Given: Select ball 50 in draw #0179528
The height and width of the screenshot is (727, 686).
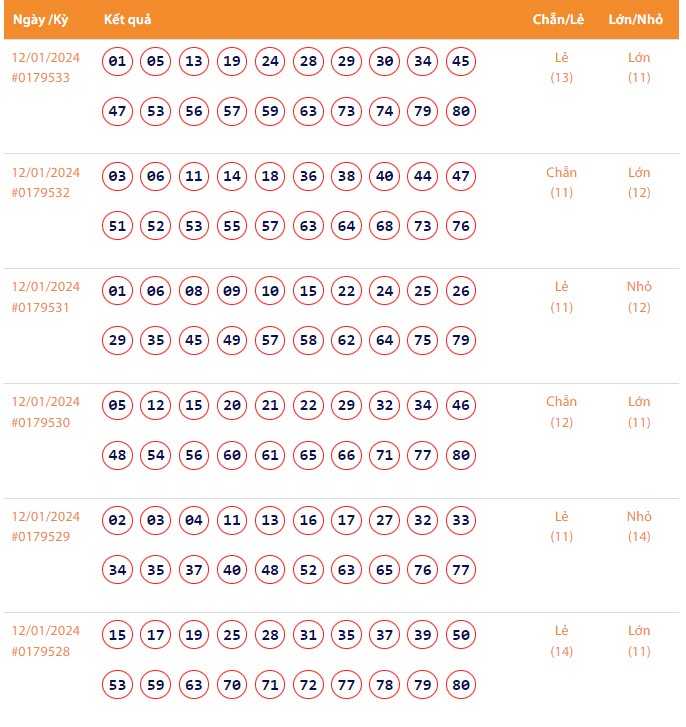Looking at the screenshot, I should (461, 636).
